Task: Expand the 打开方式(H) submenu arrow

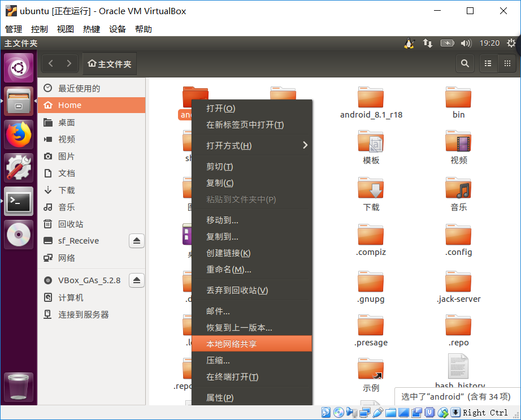Action: click(x=305, y=145)
